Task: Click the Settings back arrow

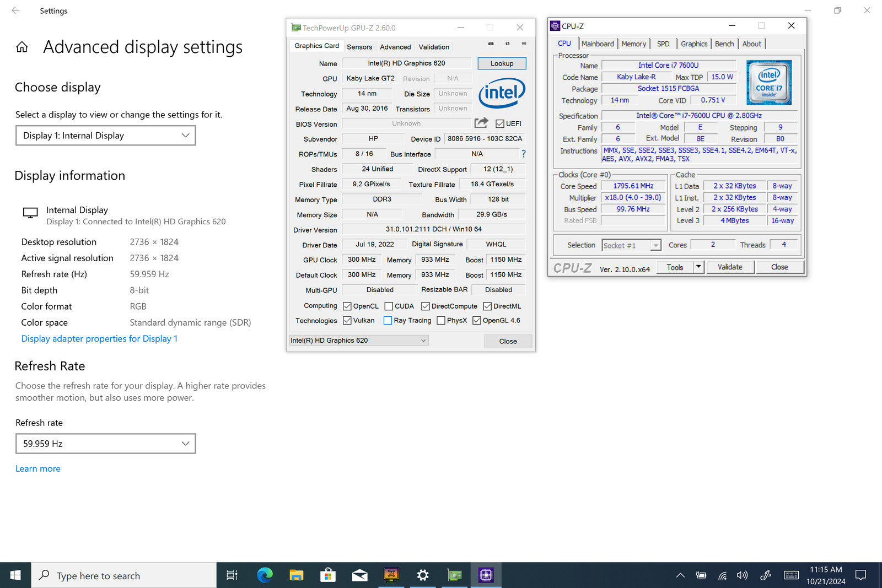Action: [15, 10]
